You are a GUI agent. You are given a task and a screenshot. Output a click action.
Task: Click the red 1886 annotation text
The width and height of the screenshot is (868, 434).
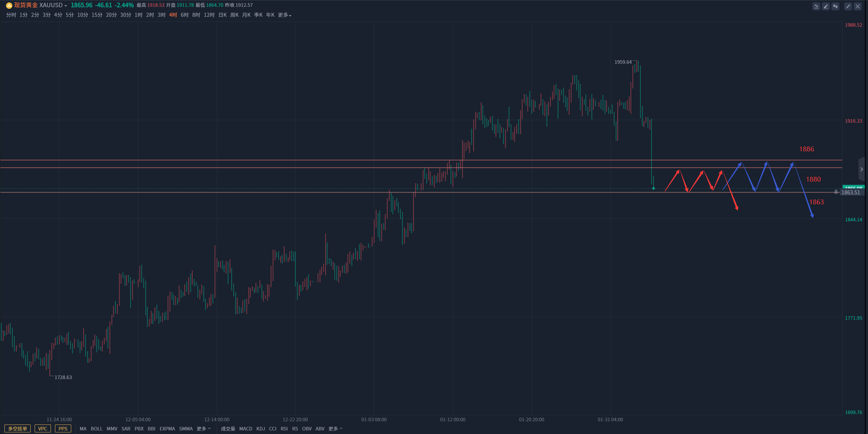click(x=807, y=149)
